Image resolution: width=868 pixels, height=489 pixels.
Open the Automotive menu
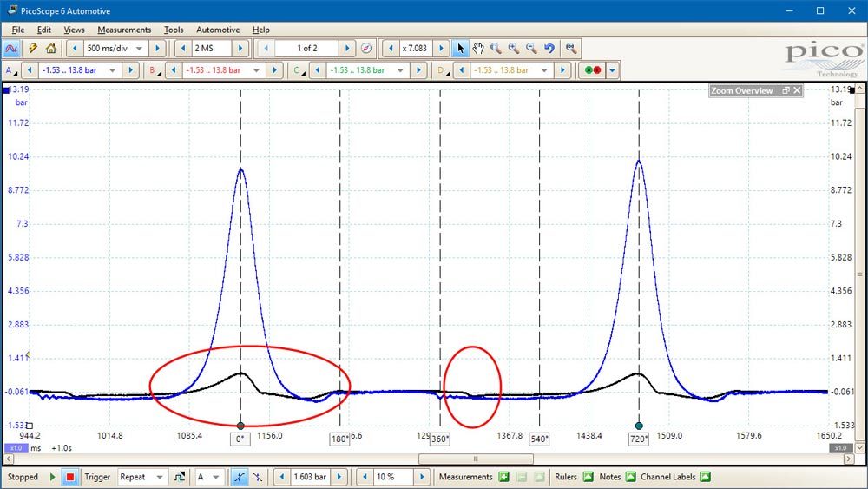click(x=218, y=30)
